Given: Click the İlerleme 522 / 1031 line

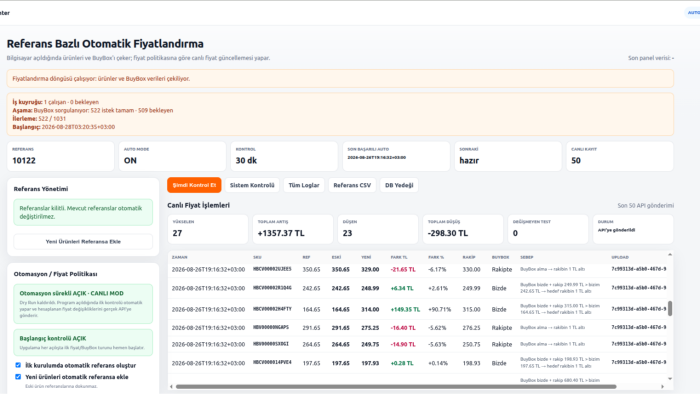Looking at the screenshot, I should point(39,119).
